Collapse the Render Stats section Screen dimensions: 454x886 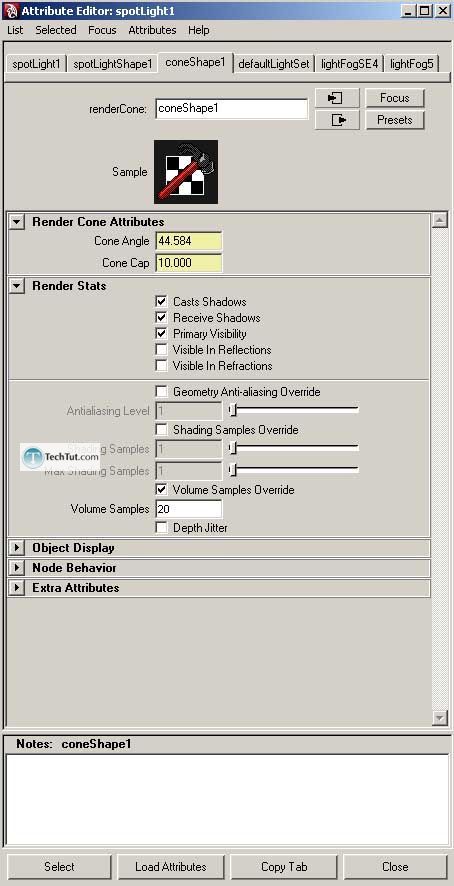click(17, 286)
